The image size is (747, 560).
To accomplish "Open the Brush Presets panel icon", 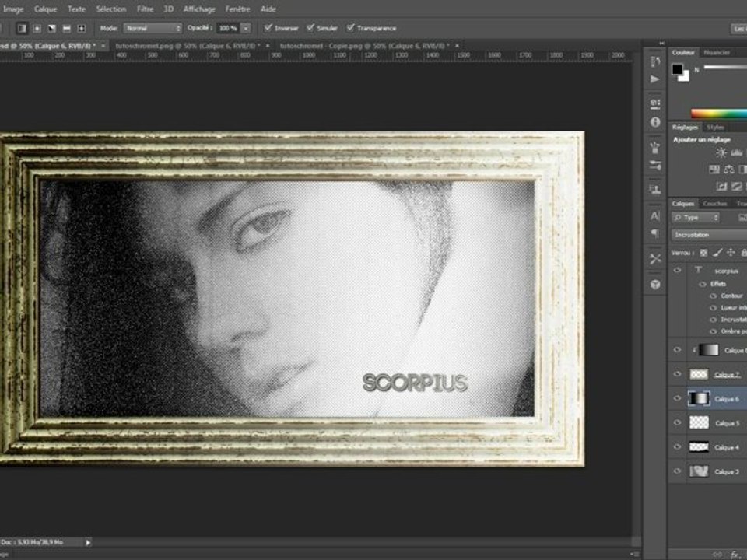I will pyautogui.click(x=655, y=165).
